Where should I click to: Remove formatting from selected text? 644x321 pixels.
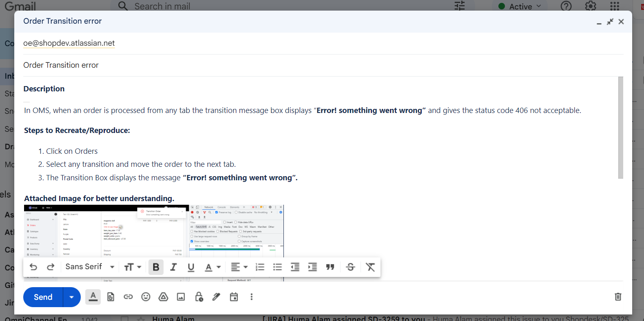click(370, 267)
